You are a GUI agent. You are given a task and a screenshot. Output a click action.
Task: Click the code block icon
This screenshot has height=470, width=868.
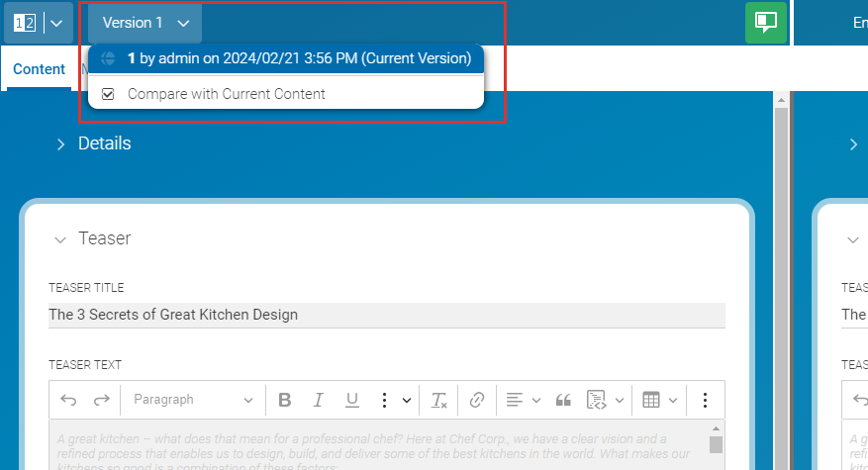pos(596,400)
